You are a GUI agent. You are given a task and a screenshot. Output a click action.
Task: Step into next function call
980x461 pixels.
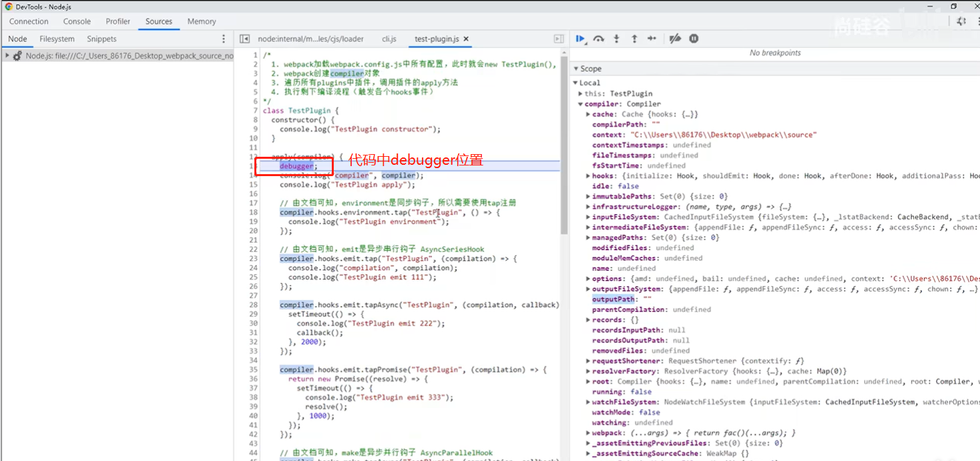point(616,38)
